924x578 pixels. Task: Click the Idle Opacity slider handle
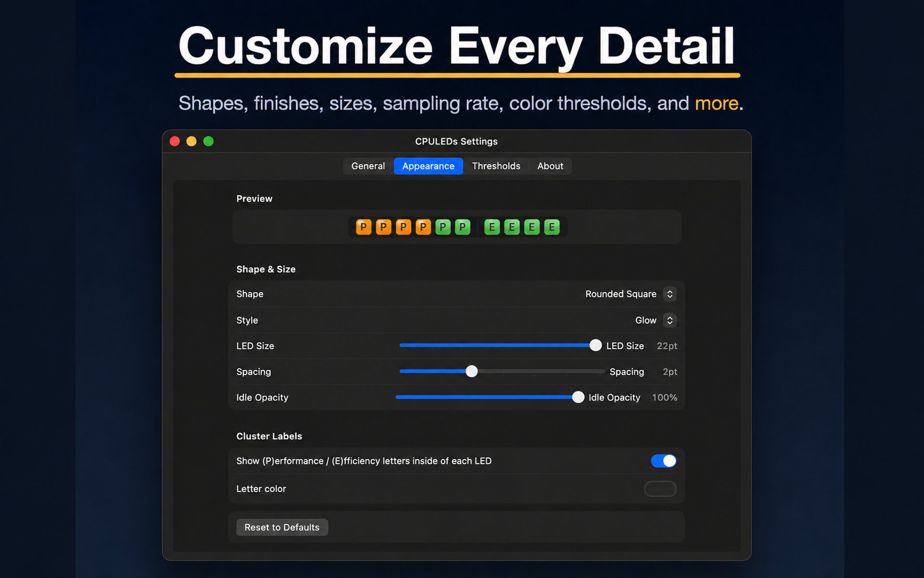(x=578, y=397)
